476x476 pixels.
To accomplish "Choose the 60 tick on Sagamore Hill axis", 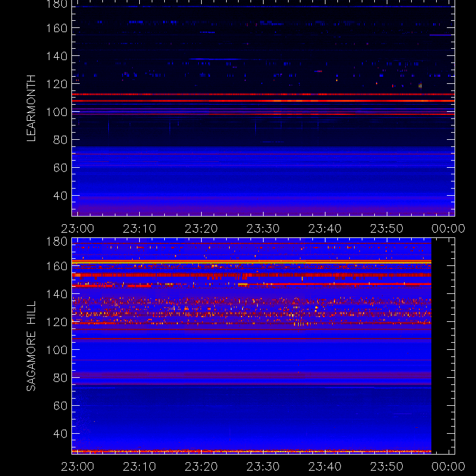I will pyautogui.click(x=60, y=406).
